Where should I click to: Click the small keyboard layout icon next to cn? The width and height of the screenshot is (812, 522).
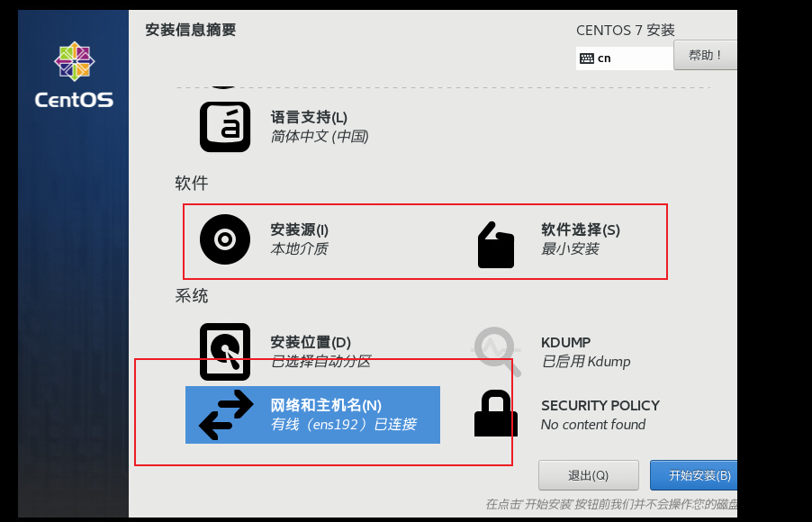[x=587, y=58]
